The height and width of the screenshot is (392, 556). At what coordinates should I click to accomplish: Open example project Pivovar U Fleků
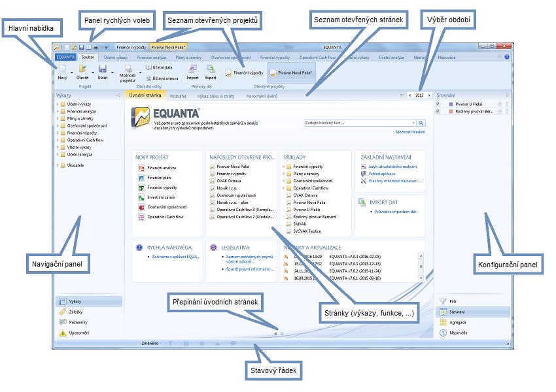[x=306, y=210]
